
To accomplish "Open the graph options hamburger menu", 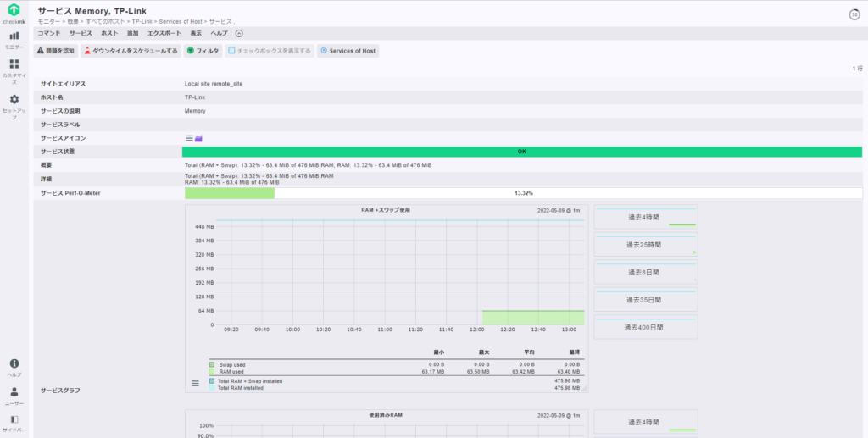I will 195,383.
